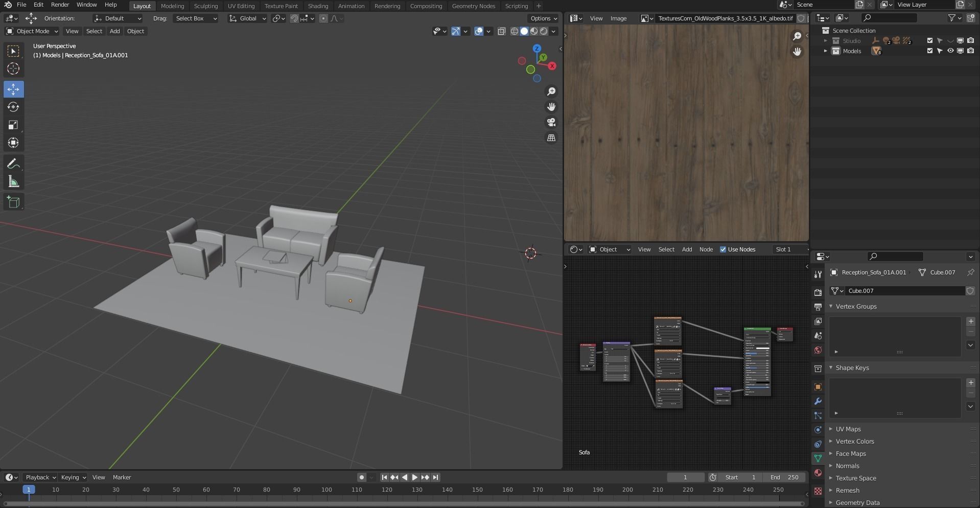
Task: Toggle Models collection render camera icon
Action: 970,51
